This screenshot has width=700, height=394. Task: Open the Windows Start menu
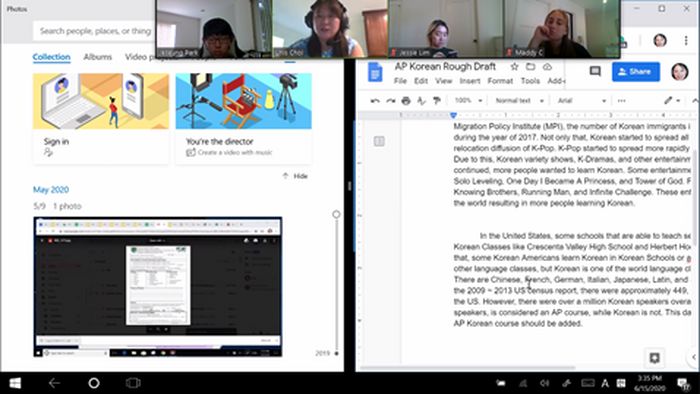point(15,383)
